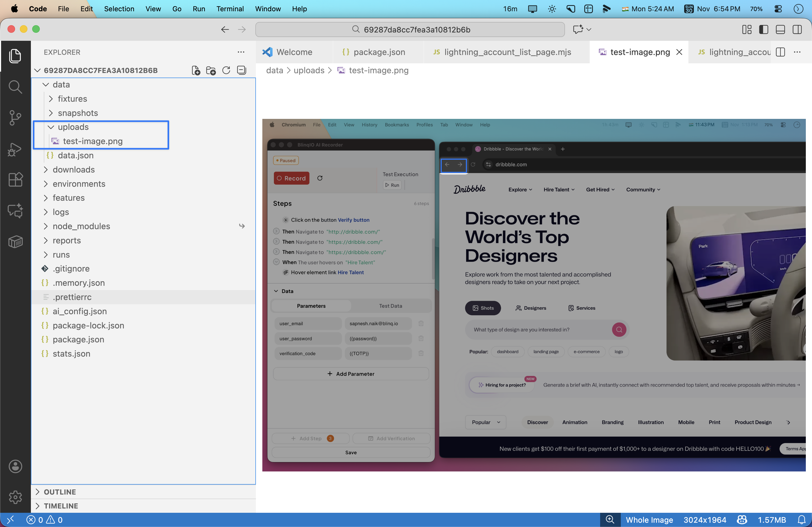Image resolution: width=812 pixels, height=527 pixels.
Task: Expand the OUTLINE section
Action: pos(60,492)
